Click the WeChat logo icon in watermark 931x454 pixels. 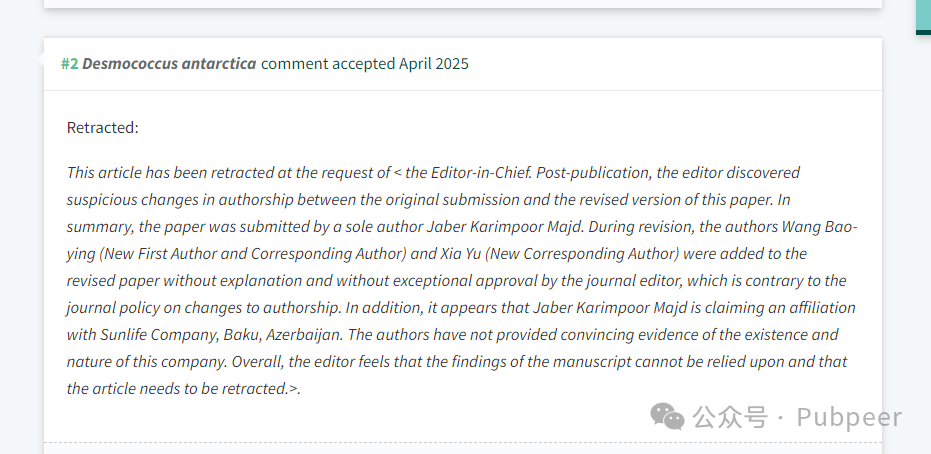(667, 416)
